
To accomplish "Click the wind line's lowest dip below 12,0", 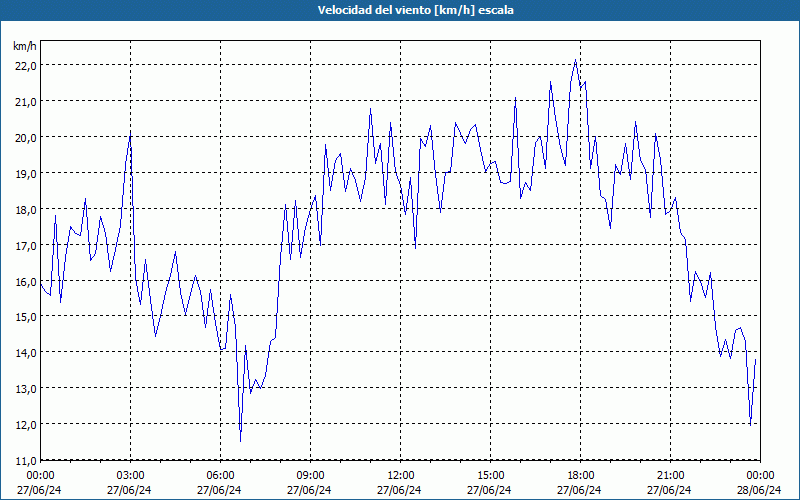I will pos(240,440).
